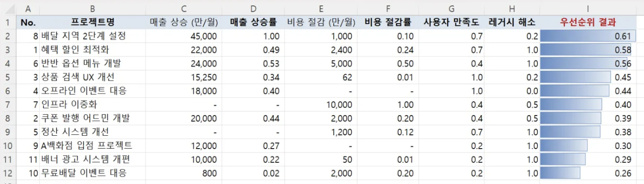Image resolution: width=644 pixels, height=184 pixels.
Task: Select column header F
Action: (387, 9)
